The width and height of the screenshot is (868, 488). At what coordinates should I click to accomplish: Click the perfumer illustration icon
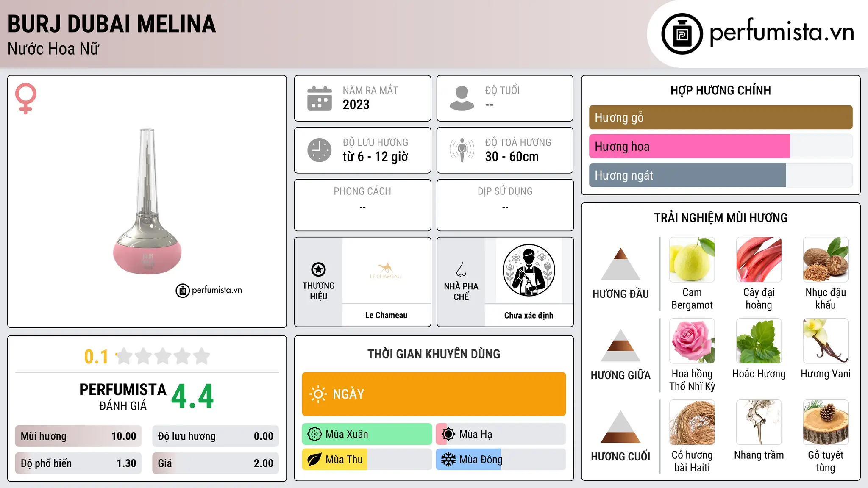coord(529,270)
